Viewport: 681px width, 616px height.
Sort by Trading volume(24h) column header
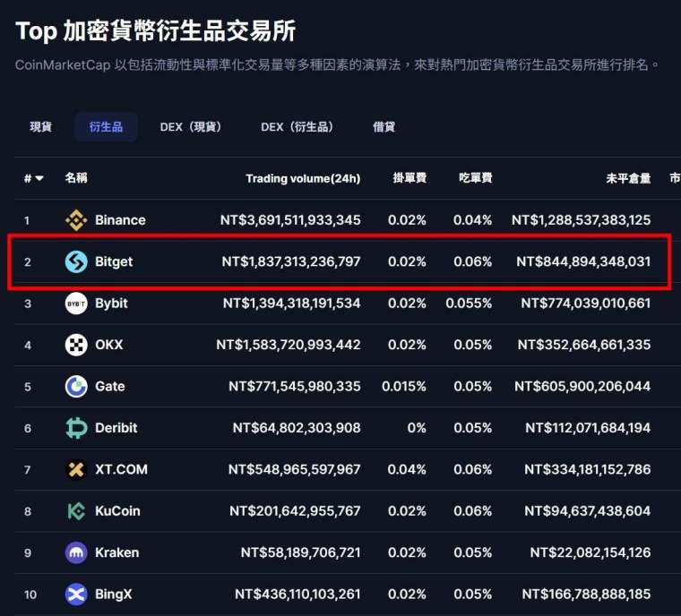pos(303,178)
